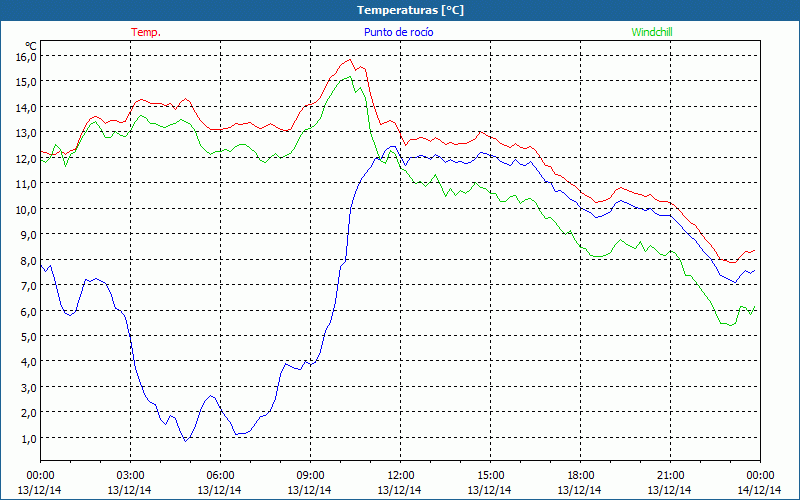Click the 5,0 y-axis value
This screenshot has height=500, width=800.
point(28,337)
